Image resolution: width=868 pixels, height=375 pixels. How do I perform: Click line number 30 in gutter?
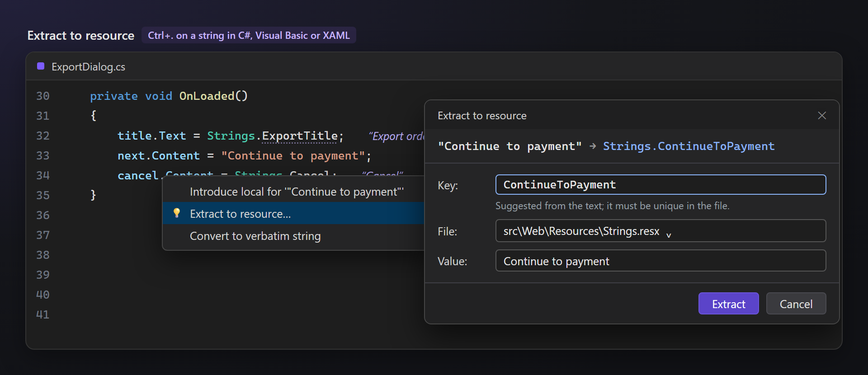point(43,96)
